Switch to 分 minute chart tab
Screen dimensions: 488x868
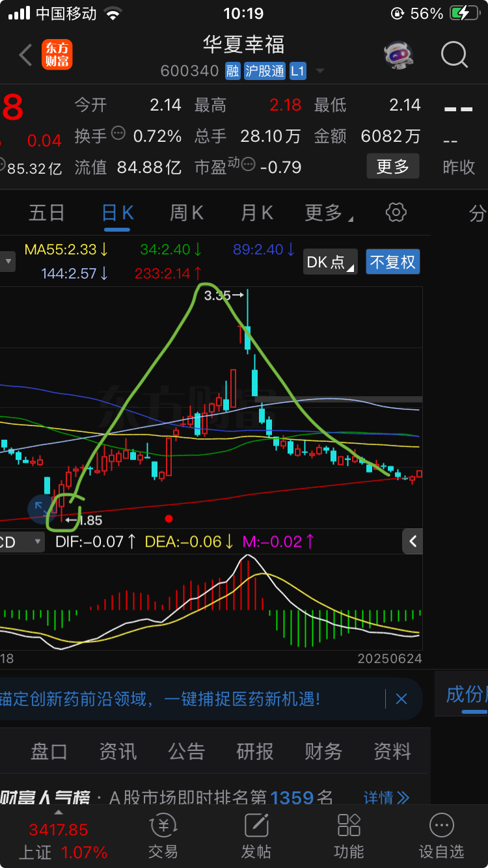pos(478,213)
